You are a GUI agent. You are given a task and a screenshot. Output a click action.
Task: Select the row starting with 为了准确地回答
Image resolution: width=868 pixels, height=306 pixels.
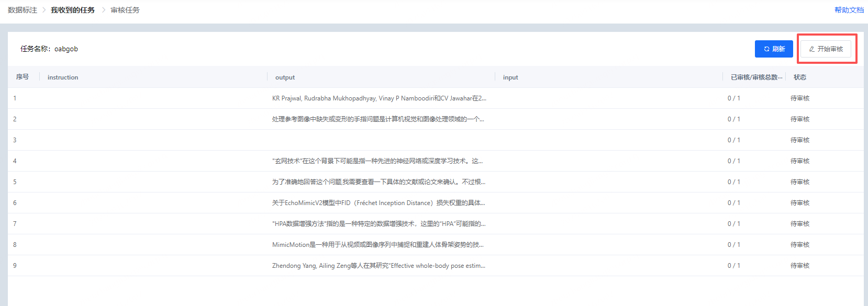click(436, 182)
